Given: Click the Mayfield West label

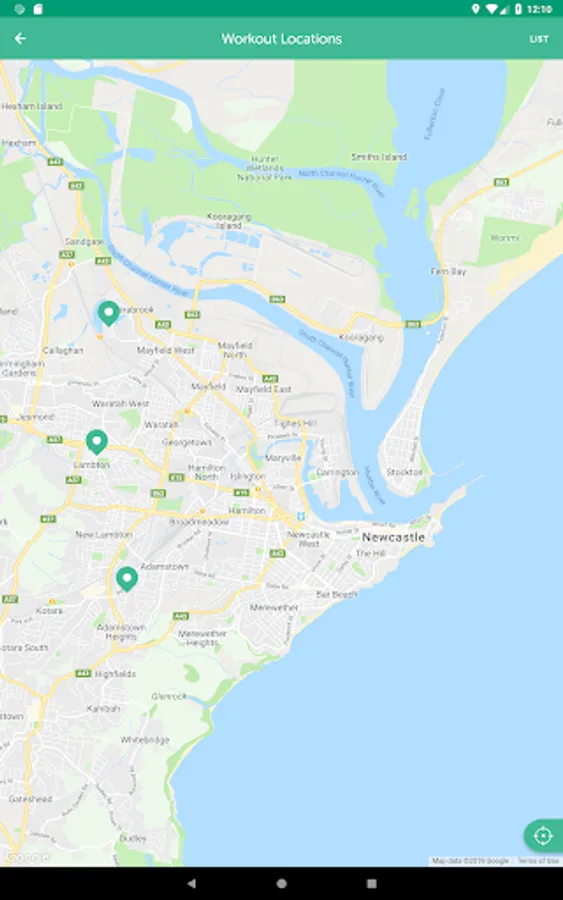Looking at the screenshot, I should [165, 350].
